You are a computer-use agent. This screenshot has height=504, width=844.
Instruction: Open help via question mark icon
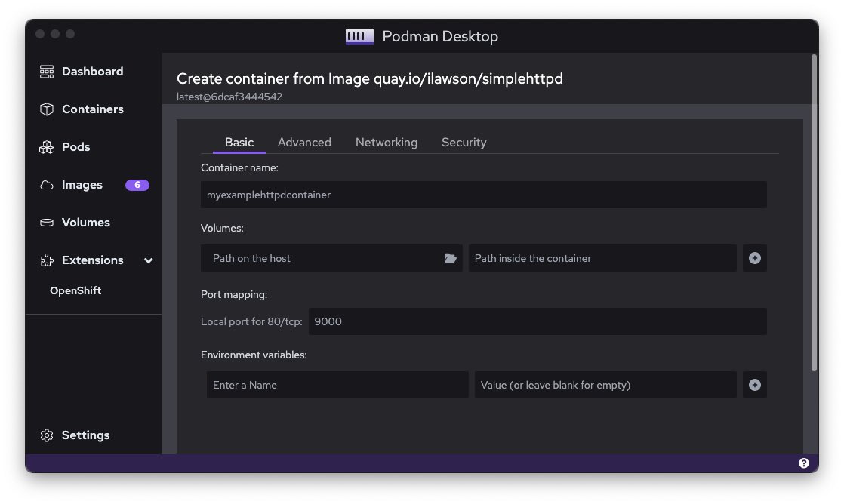pyautogui.click(x=803, y=463)
